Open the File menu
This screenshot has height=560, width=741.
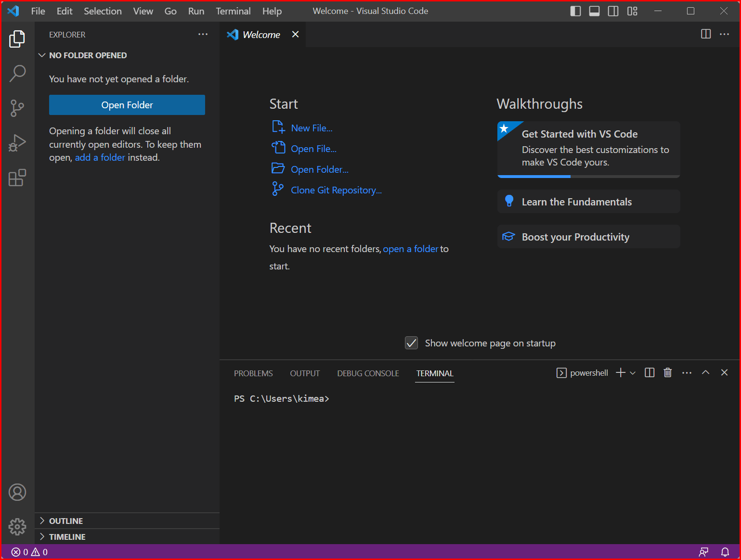point(38,11)
